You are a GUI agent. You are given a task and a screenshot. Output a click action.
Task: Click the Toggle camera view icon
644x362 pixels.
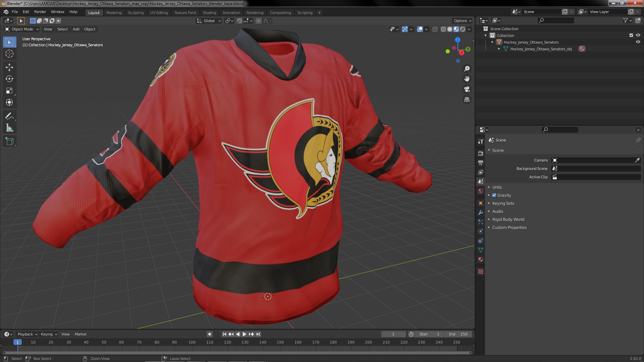point(467,89)
